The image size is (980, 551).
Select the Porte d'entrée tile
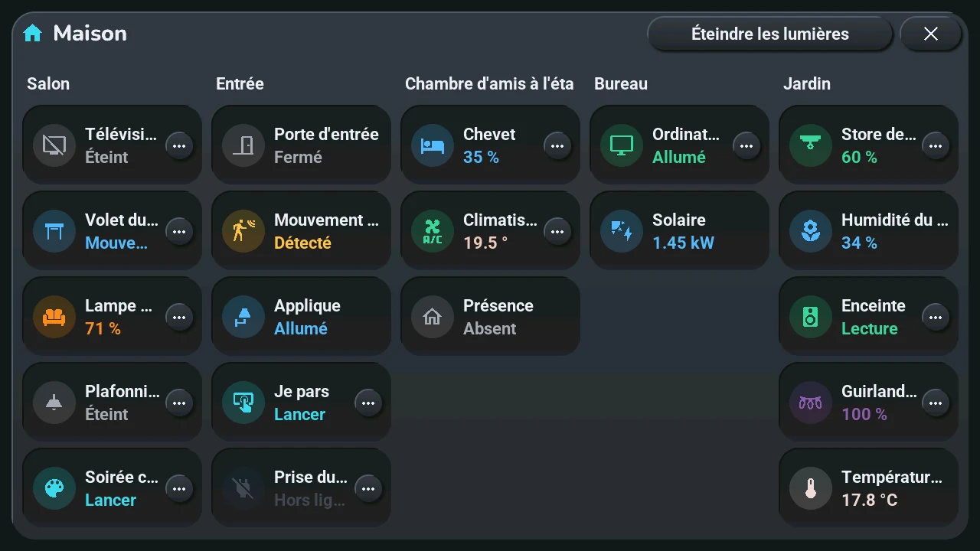[x=301, y=145]
